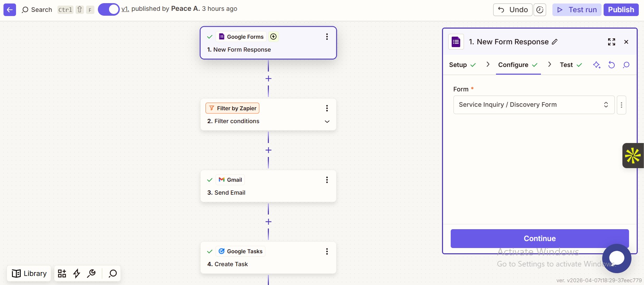This screenshot has width=644, height=285.
Task: Click the comment icon in panel tabs
Action: pyautogui.click(x=626, y=65)
